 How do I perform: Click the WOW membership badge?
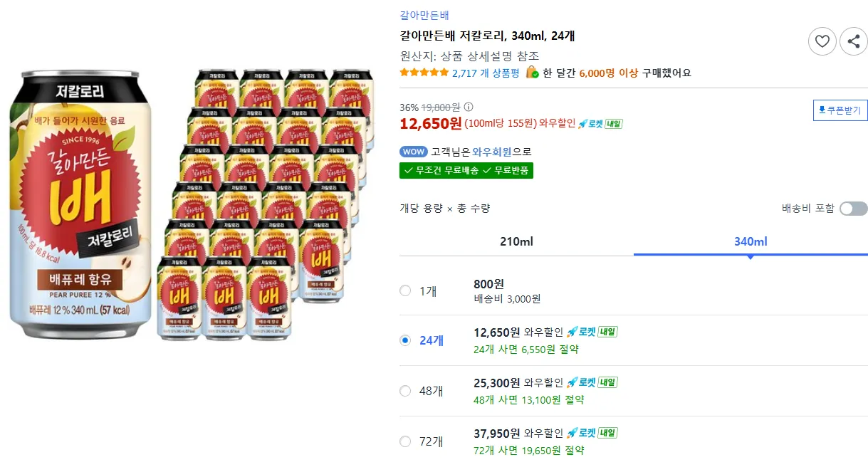click(x=414, y=152)
